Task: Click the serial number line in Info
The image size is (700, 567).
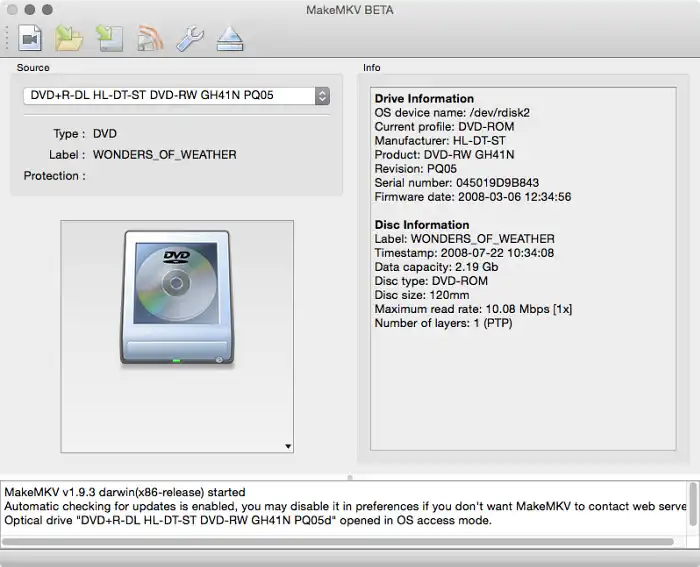Action: [x=456, y=183]
